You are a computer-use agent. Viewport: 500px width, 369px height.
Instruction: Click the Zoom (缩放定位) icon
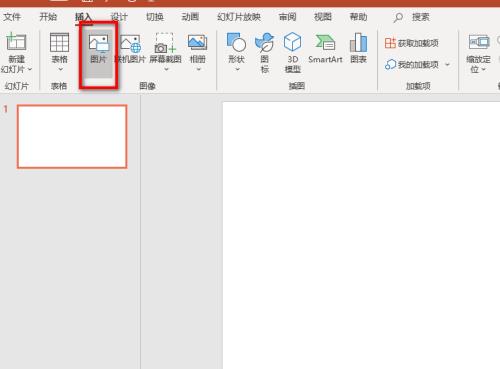pos(479,42)
